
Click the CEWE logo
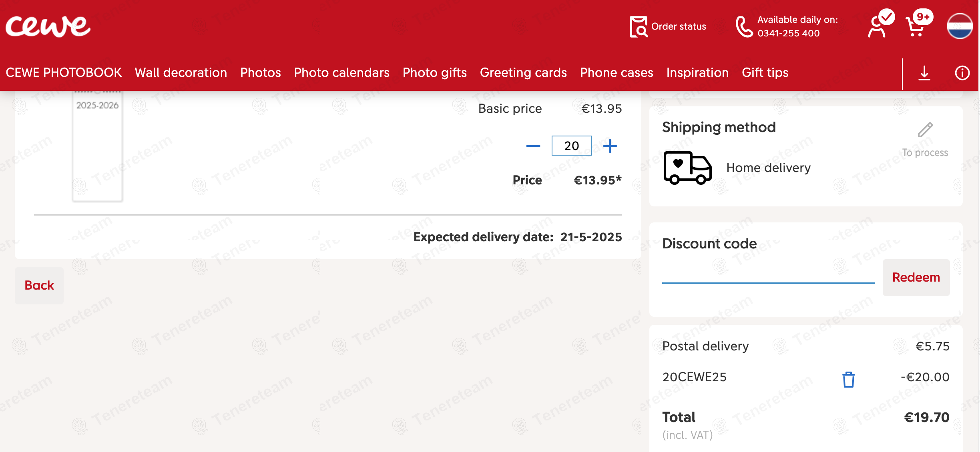[x=48, y=26]
